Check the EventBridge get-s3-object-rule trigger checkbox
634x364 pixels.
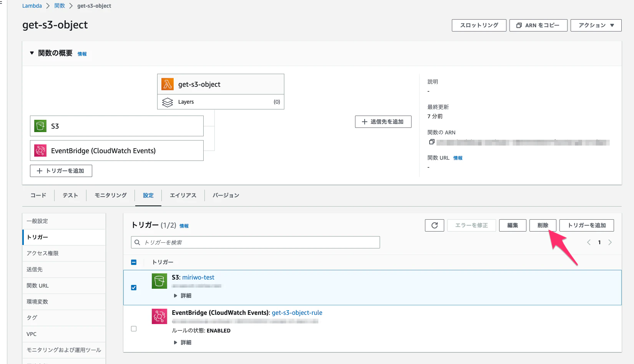pos(134,329)
